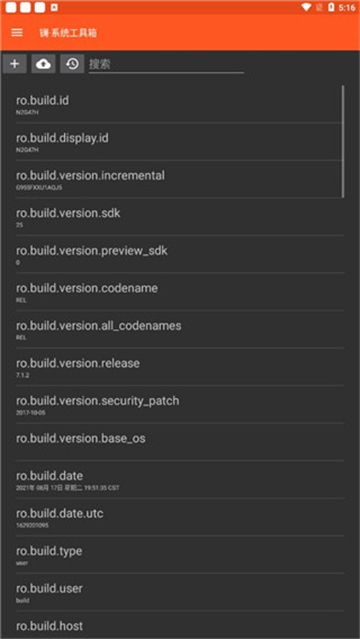Click the search input field
This screenshot has height=639, width=360.
tap(166, 64)
